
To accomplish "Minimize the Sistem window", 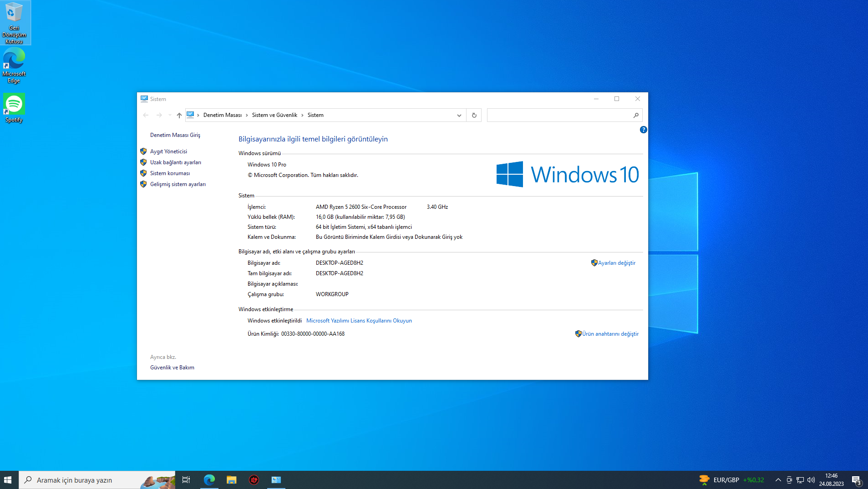I will pos(596,99).
